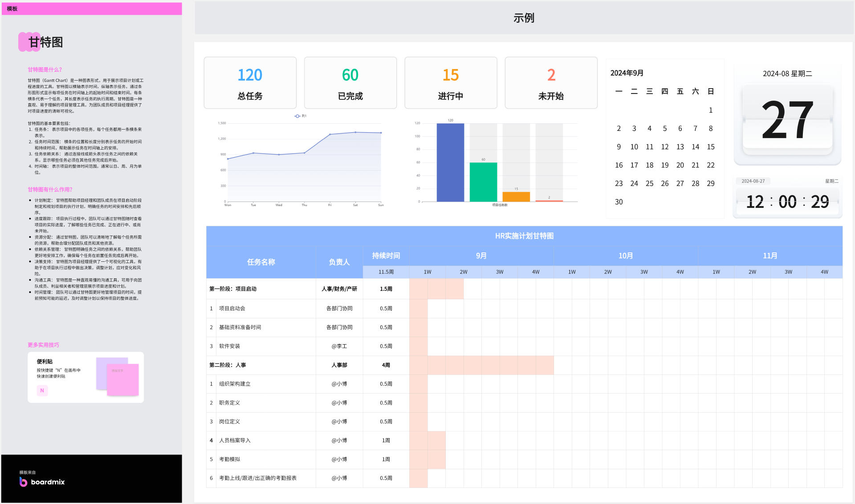Click the pink sticky note illustration
Screen dimensions: 855x504
[x=123, y=379]
